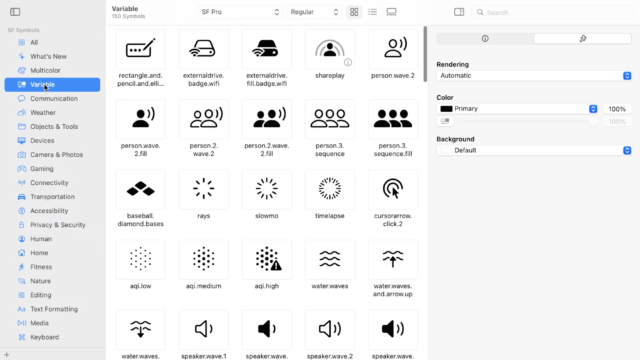Viewport: 640px width, 360px height.
Task: Select the aqi.low symbol
Action: tap(140, 260)
